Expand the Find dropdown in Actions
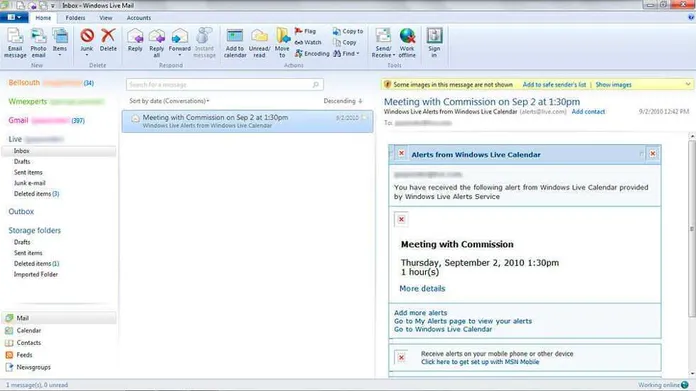This screenshot has height=391, width=696. click(346, 53)
